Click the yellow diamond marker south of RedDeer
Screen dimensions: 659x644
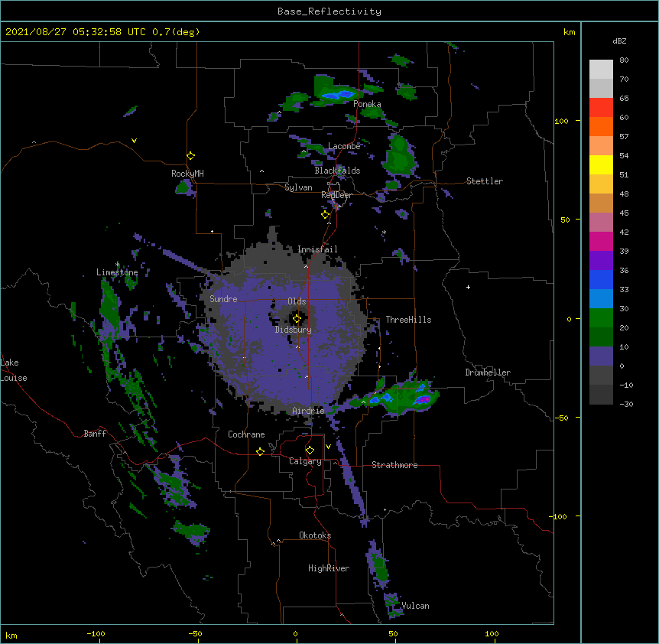point(325,215)
